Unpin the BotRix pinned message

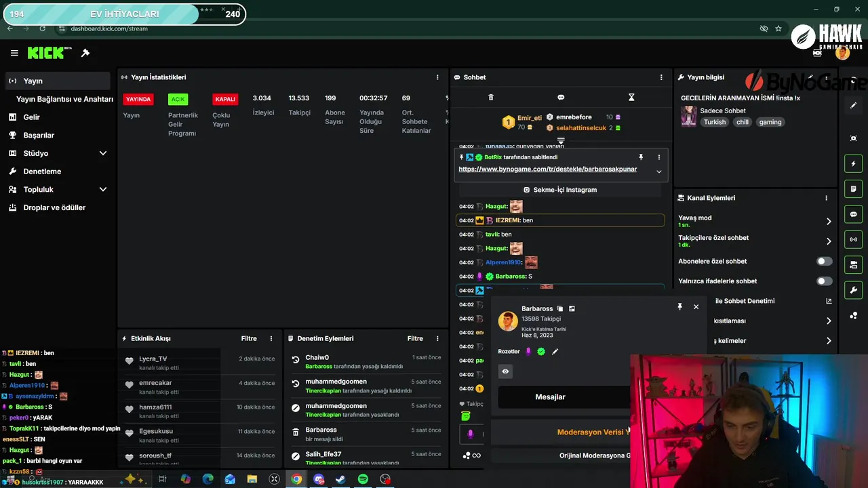(641, 157)
